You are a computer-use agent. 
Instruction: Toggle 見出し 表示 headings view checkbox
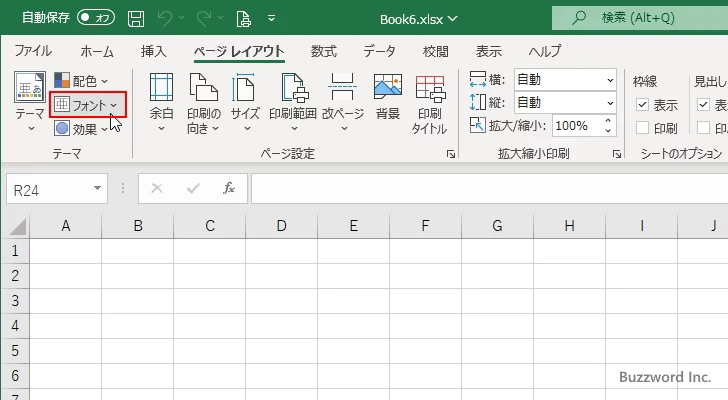704,105
